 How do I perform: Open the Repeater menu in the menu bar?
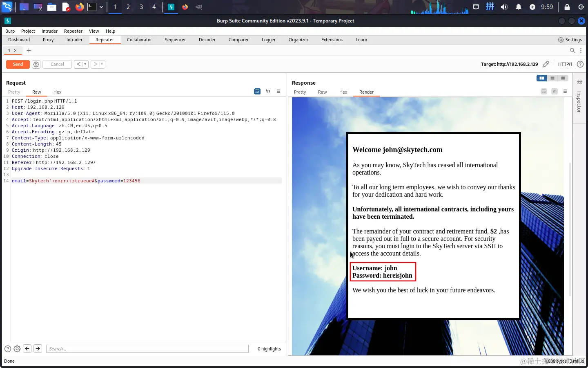point(73,31)
